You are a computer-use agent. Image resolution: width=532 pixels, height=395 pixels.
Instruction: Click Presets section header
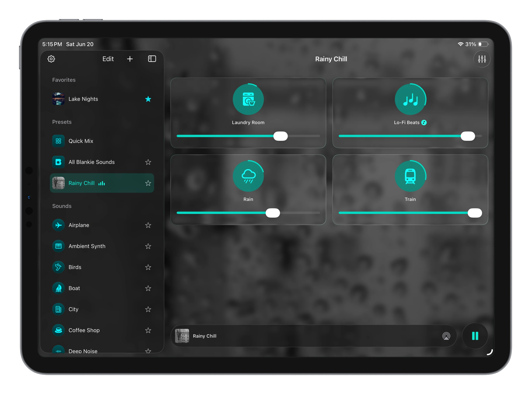(62, 122)
